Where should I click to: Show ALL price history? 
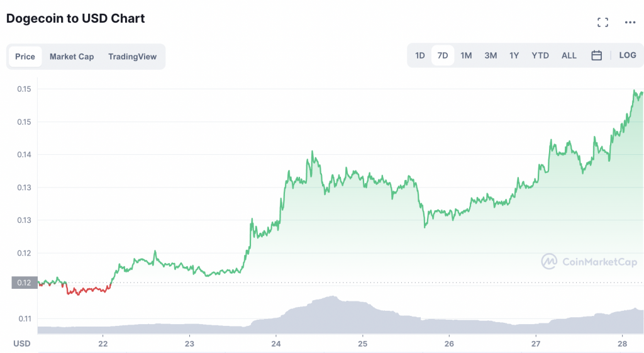(x=569, y=55)
